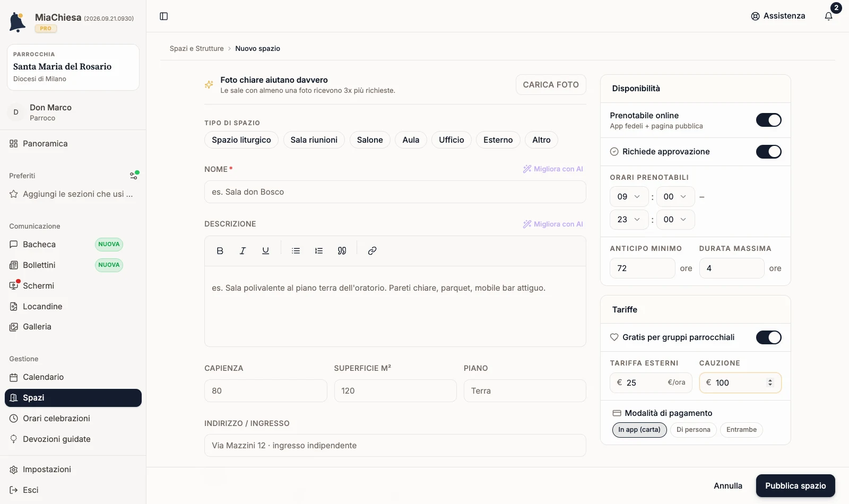Viewport: 849px width, 504px height.
Task: Insert numbered list in description
Action: [319, 251]
